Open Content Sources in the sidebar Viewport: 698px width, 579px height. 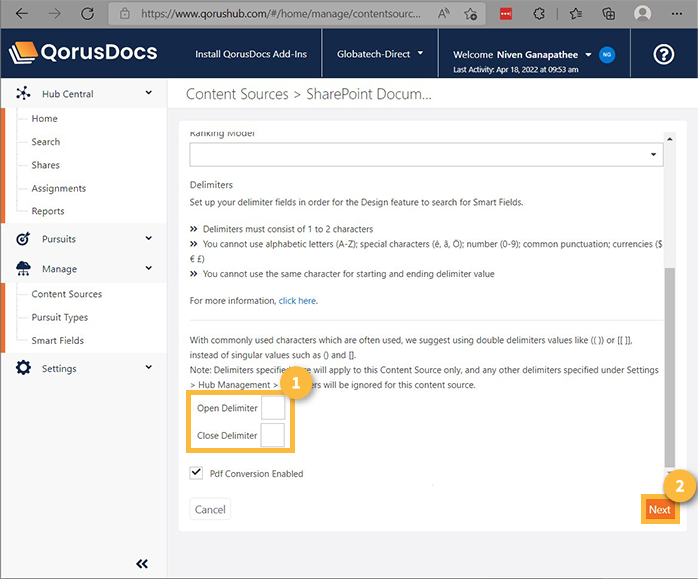click(67, 294)
